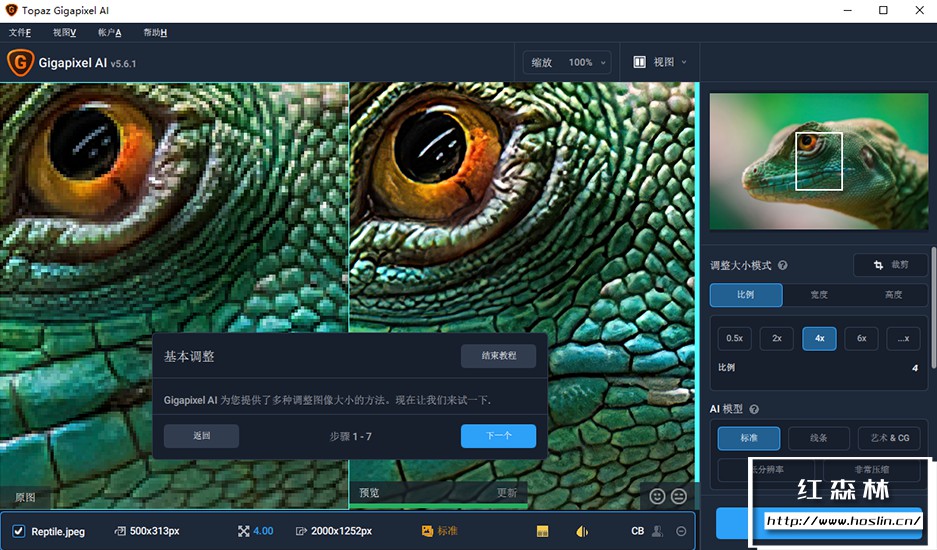Select the 宽度 resize mode
937x550 pixels.
pos(819,295)
